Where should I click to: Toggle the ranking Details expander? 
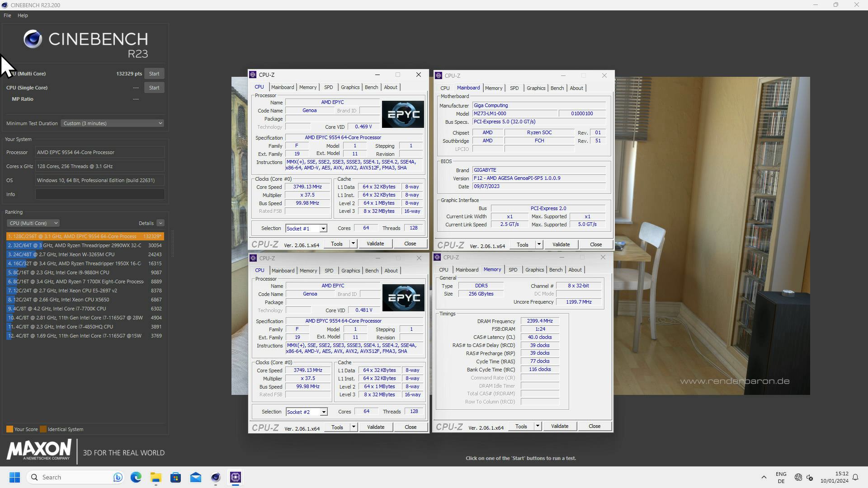(x=160, y=223)
